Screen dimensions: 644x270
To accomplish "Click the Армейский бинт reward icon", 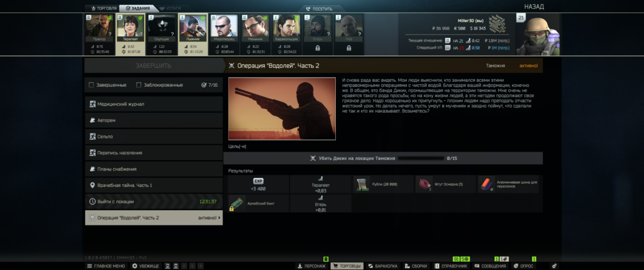I will coord(236,203).
